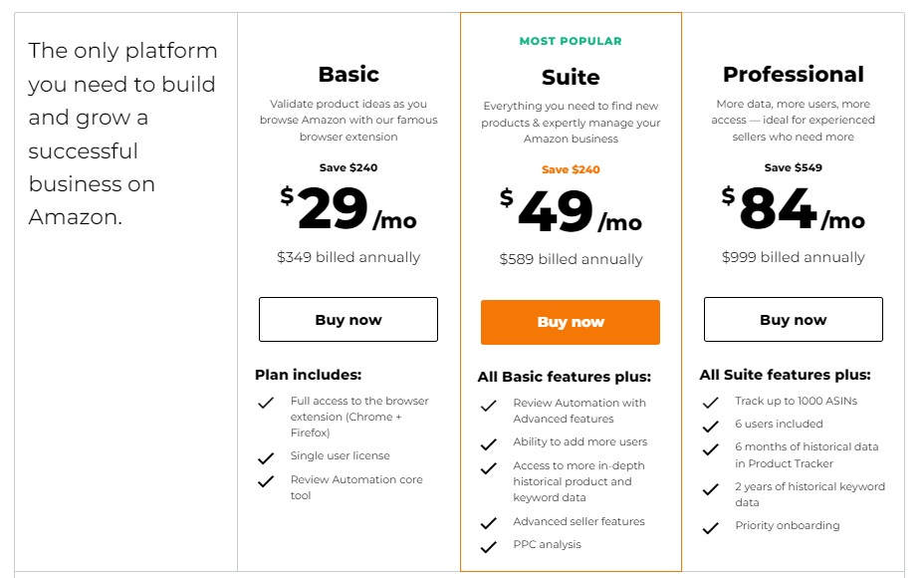Click checkmark next to Review Automation core tool
The image size is (924, 578).
click(x=266, y=481)
